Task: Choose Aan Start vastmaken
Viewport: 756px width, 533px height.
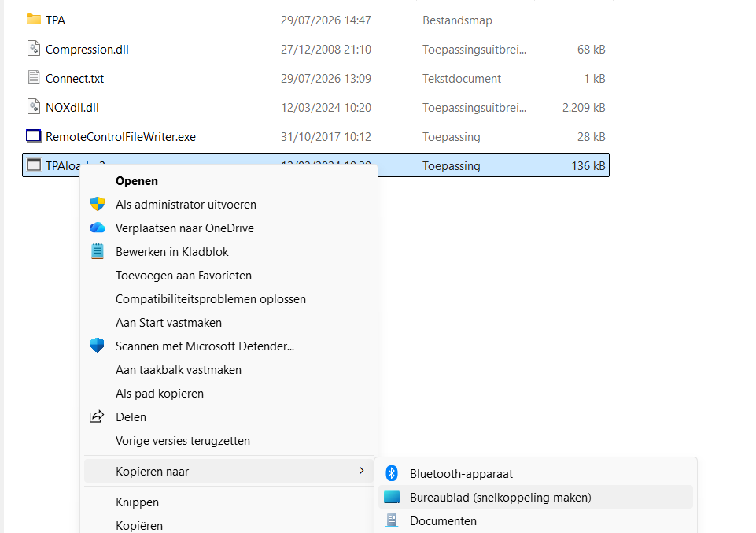Action: click(229, 323)
